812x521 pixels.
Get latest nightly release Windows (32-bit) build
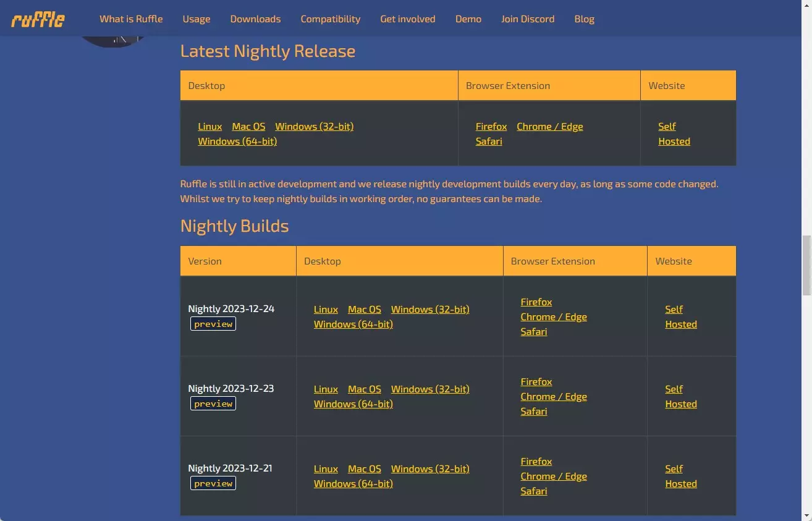point(315,126)
